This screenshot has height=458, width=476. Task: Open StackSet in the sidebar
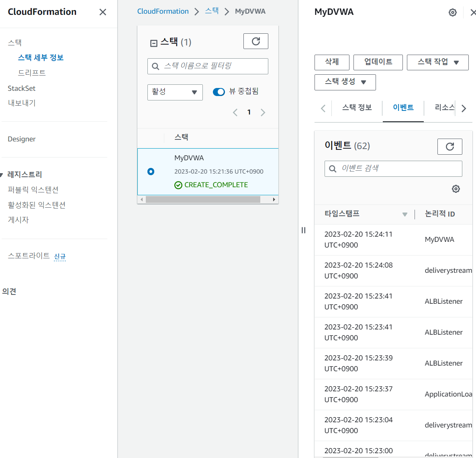[x=22, y=88]
